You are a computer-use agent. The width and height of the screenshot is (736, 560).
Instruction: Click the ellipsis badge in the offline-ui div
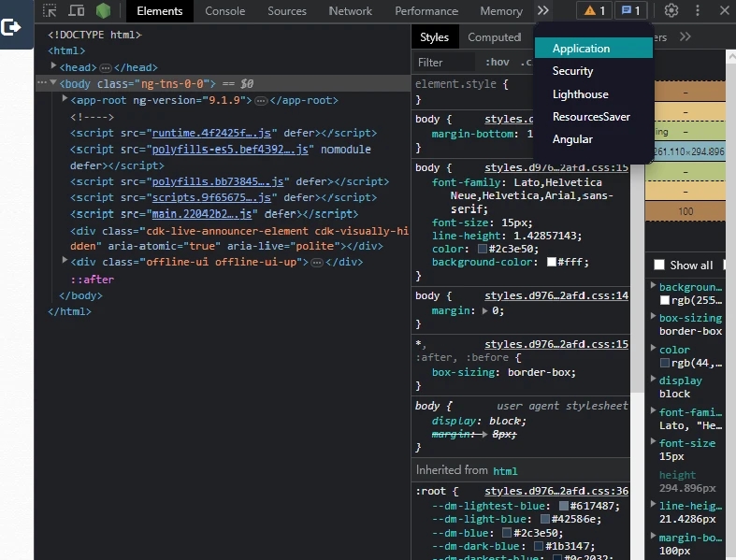[317, 263]
